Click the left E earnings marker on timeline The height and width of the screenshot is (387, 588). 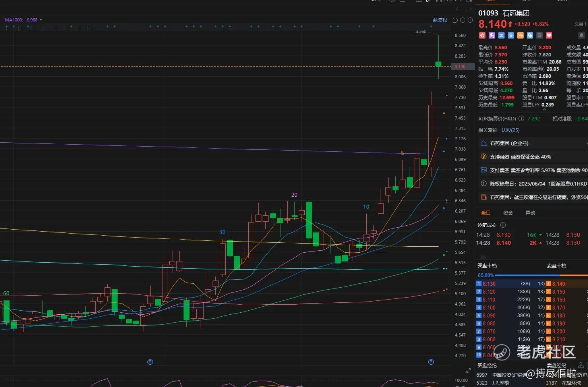150,362
